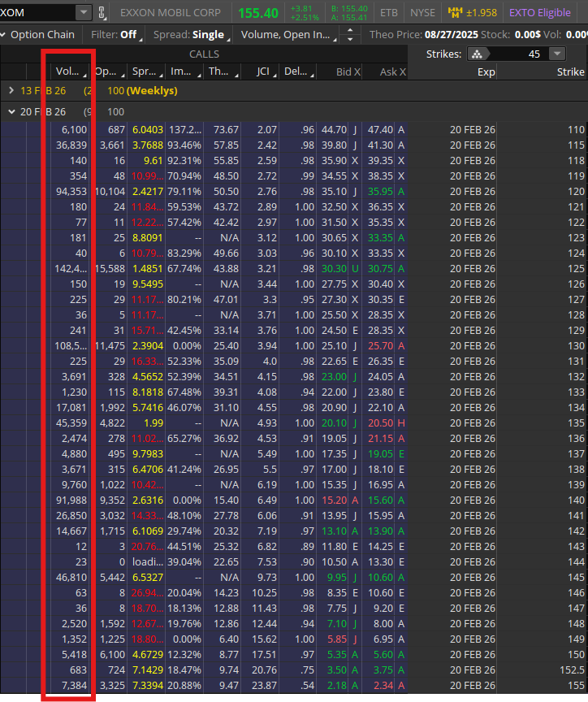Click the MM market maker move icon

click(455, 12)
